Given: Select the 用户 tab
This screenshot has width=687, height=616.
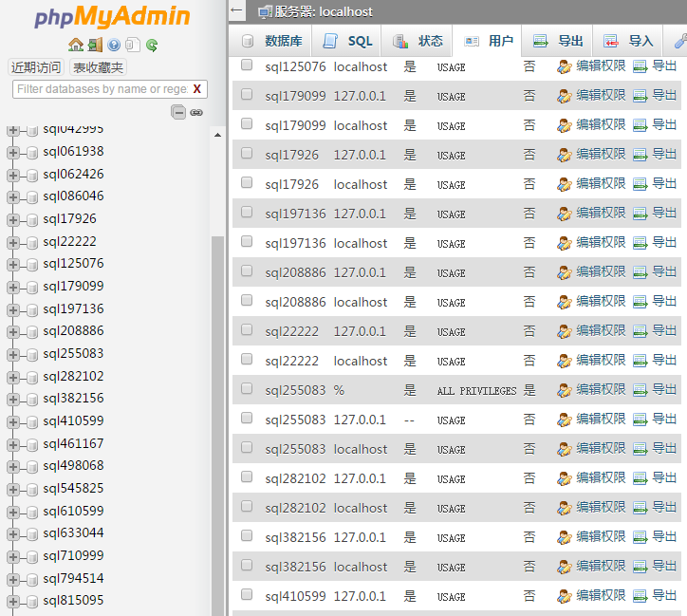Looking at the screenshot, I should coord(487,41).
